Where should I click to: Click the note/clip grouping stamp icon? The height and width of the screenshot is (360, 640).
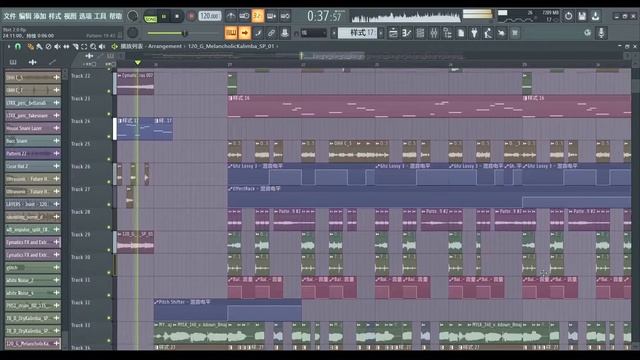[285, 33]
